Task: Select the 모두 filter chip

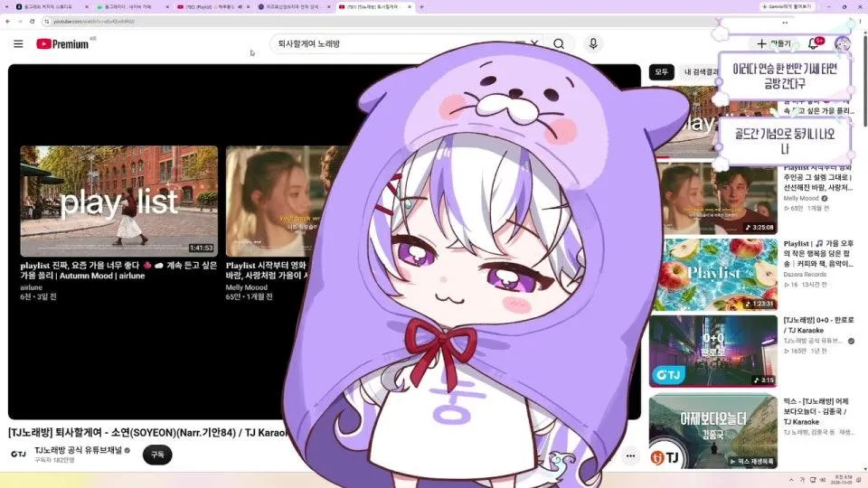Action: [662, 72]
